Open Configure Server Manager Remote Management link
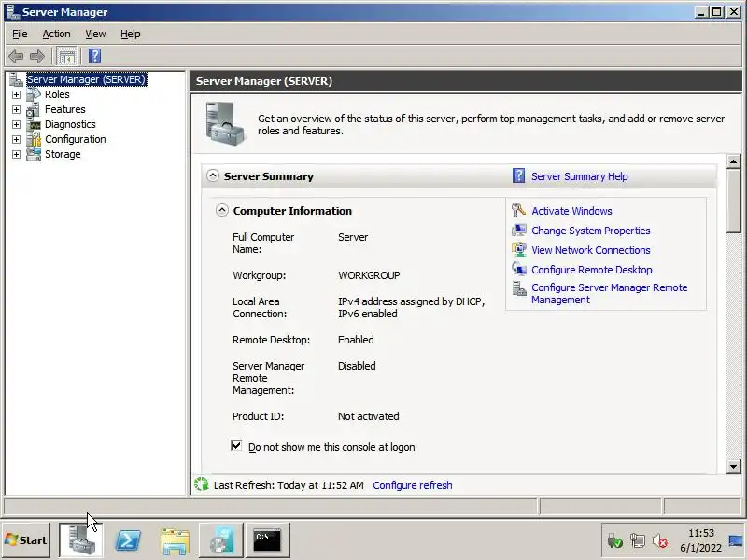 pyautogui.click(x=610, y=294)
